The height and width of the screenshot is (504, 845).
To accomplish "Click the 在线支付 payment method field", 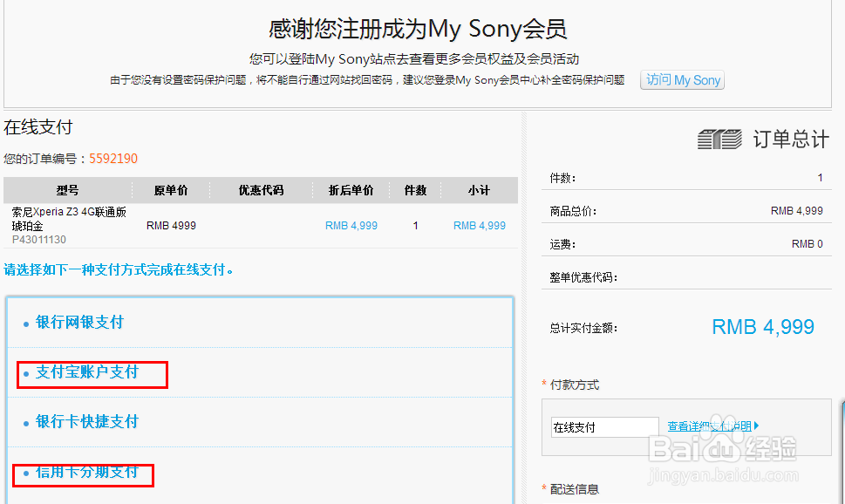I will point(604,427).
